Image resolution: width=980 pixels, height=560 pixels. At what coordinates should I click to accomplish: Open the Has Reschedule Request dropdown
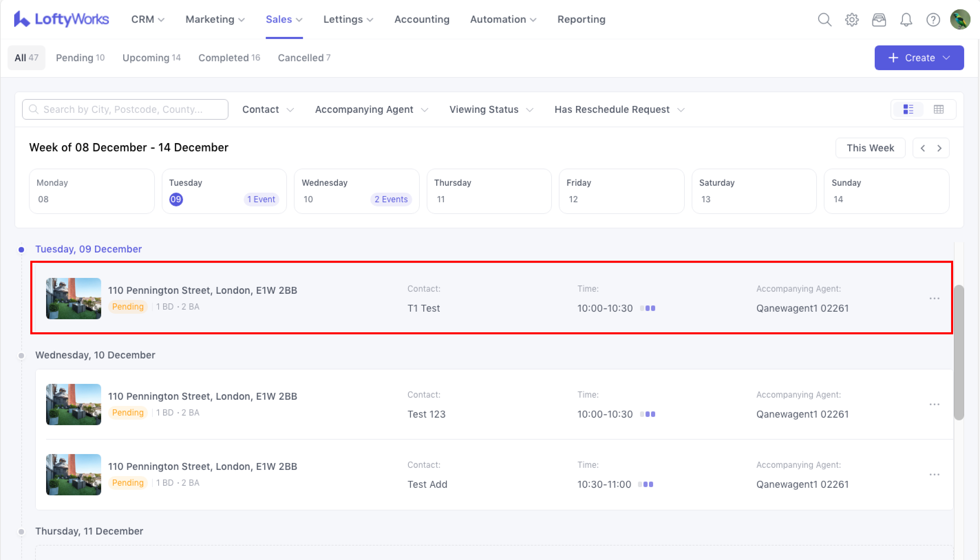point(619,110)
